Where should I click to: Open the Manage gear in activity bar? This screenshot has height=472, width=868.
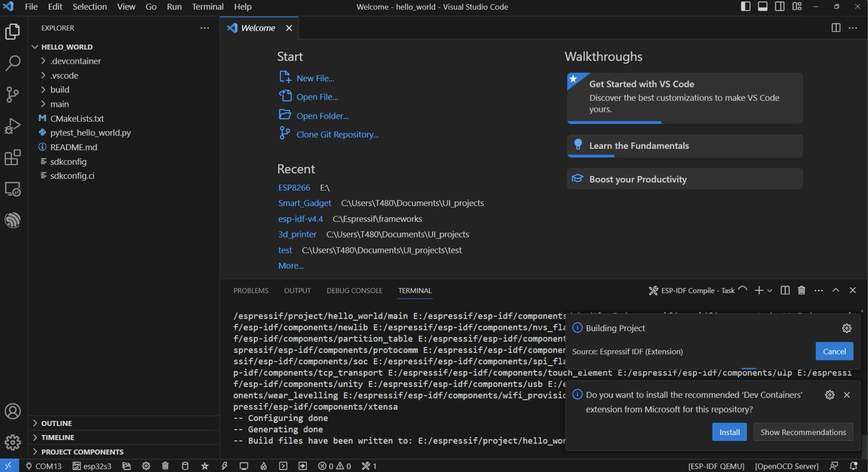coord(13,442)
